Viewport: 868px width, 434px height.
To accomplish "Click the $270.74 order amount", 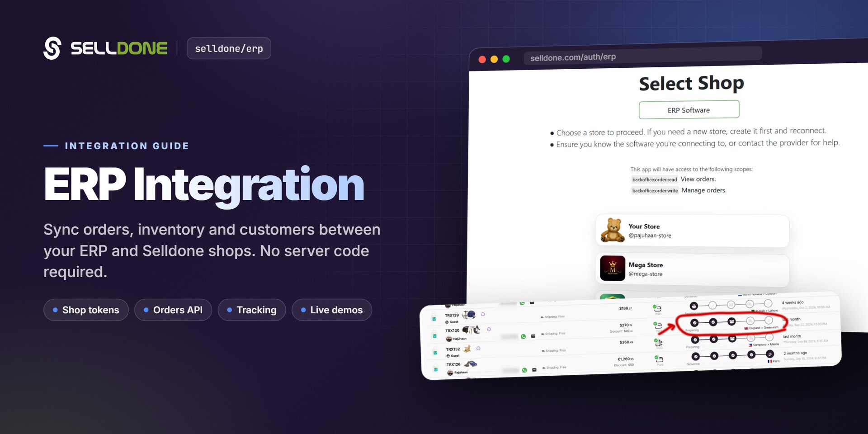I will (626, 325).
